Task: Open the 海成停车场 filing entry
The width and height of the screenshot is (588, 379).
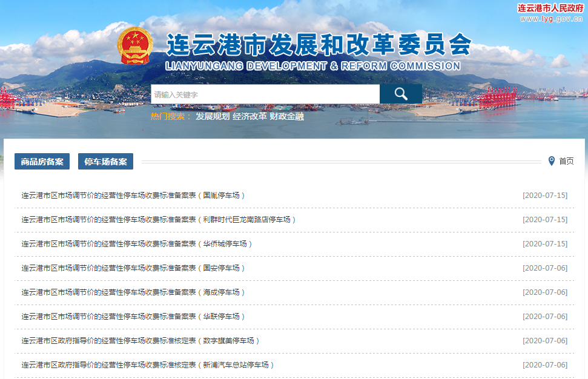Action: tap(133, 292)
